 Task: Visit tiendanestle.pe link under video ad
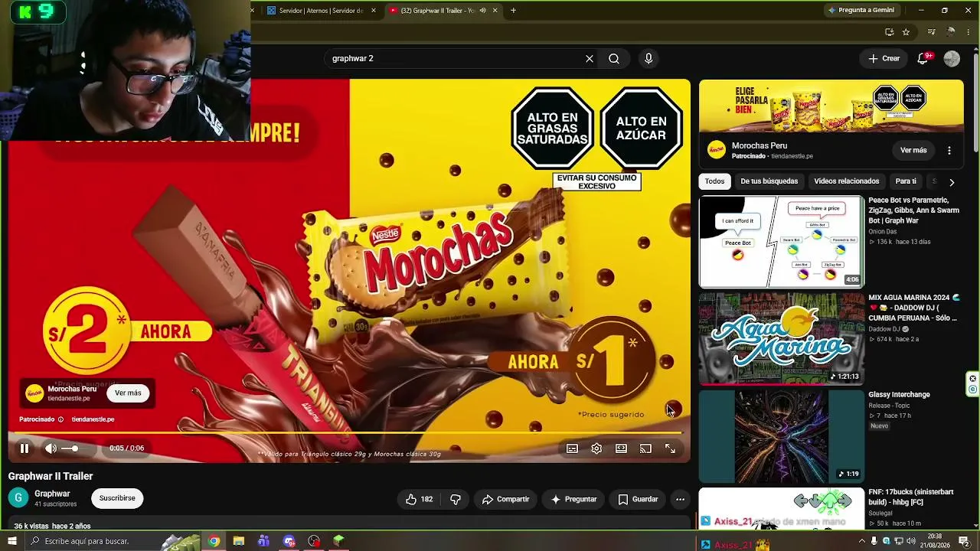pyautogui.click(x=93, y=419)
